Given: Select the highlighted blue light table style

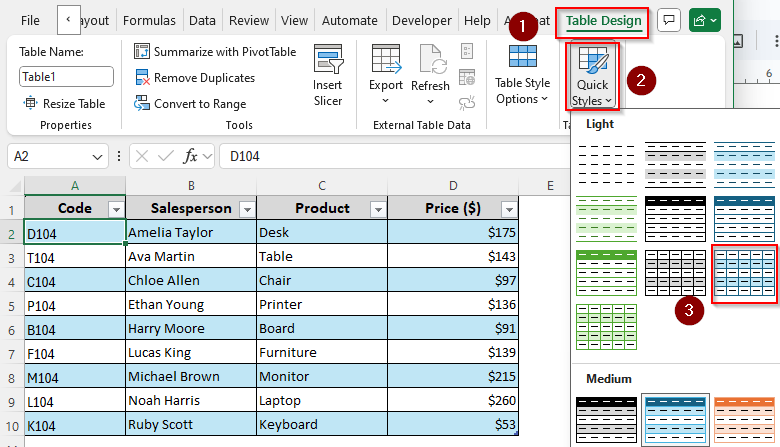Looking at the screenshot, I should pyautogui.click(x=745, y=273).
